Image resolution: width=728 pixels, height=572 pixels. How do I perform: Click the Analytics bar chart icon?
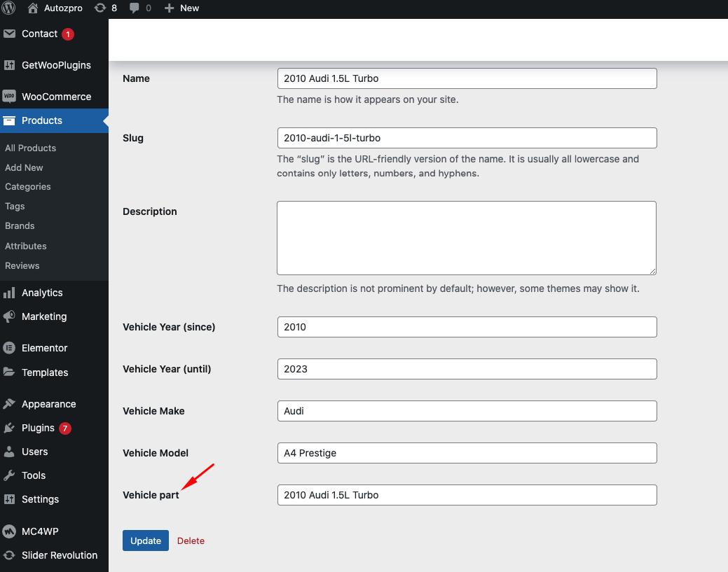pyautogui.click(x=9, y=293)
